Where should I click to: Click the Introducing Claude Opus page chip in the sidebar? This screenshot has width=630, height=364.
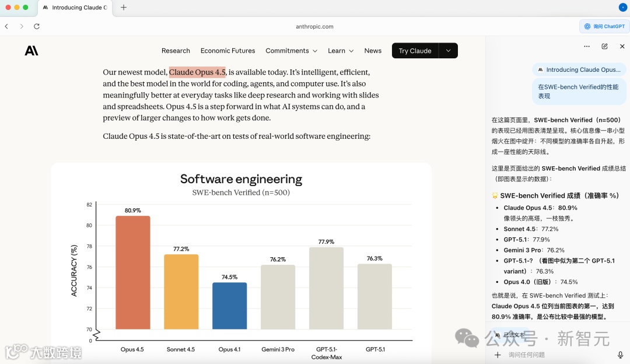pyautogui.click(x=579, y=69)
